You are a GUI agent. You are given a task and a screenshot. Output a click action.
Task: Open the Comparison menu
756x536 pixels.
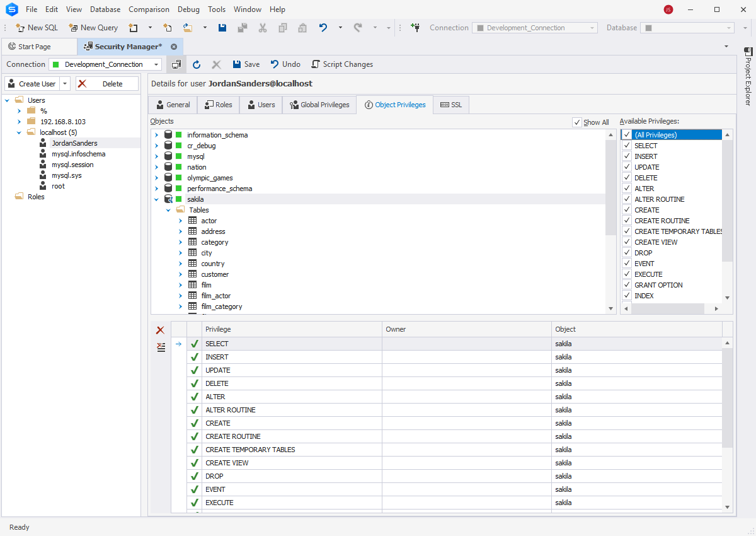pos(149,9)
